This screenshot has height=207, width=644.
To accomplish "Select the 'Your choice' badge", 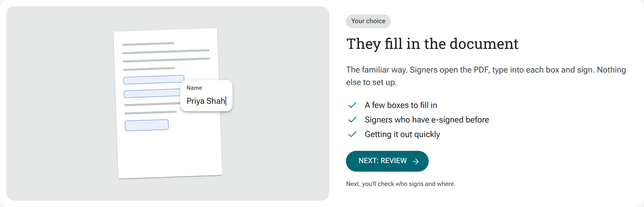I will click(368, 21).
